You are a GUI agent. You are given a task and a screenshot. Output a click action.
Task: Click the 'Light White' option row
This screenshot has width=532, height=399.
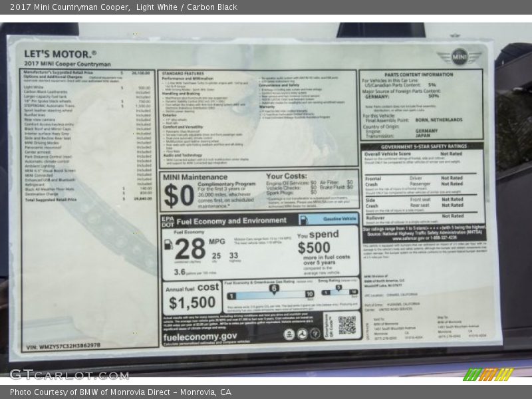[x=87, y=87]
